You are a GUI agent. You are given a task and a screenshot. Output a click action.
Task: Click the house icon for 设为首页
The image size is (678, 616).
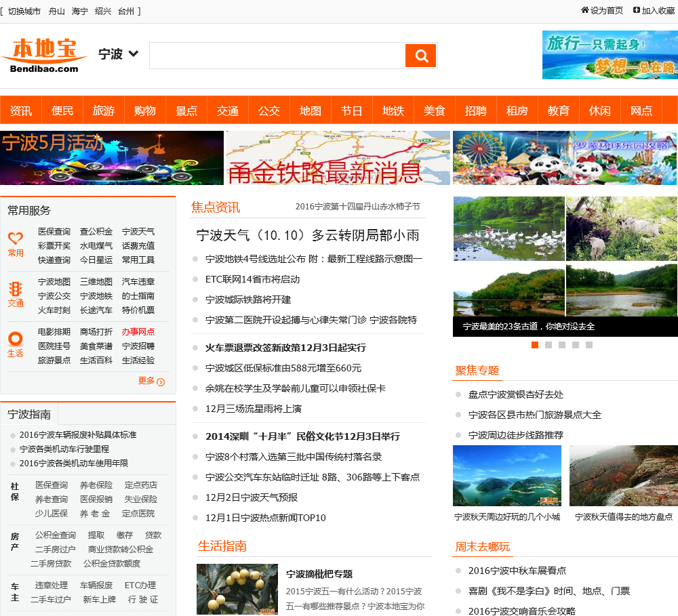(x=584, y=10)
